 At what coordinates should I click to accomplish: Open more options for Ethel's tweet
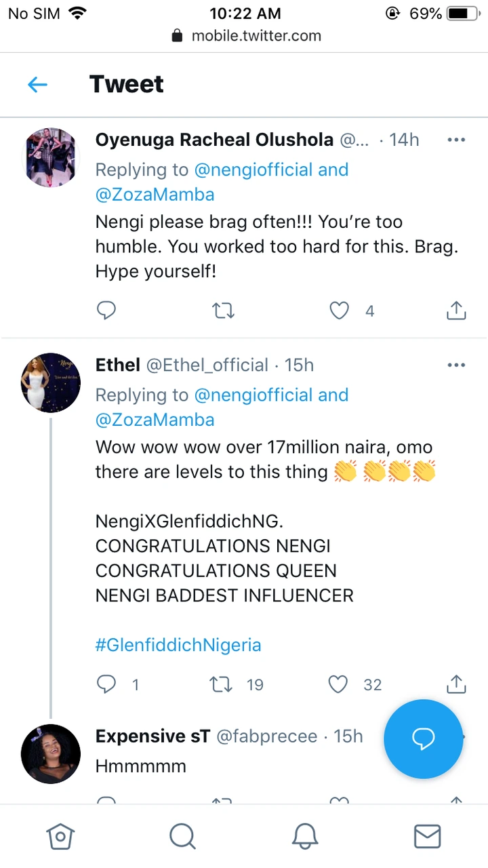point(456,365)
